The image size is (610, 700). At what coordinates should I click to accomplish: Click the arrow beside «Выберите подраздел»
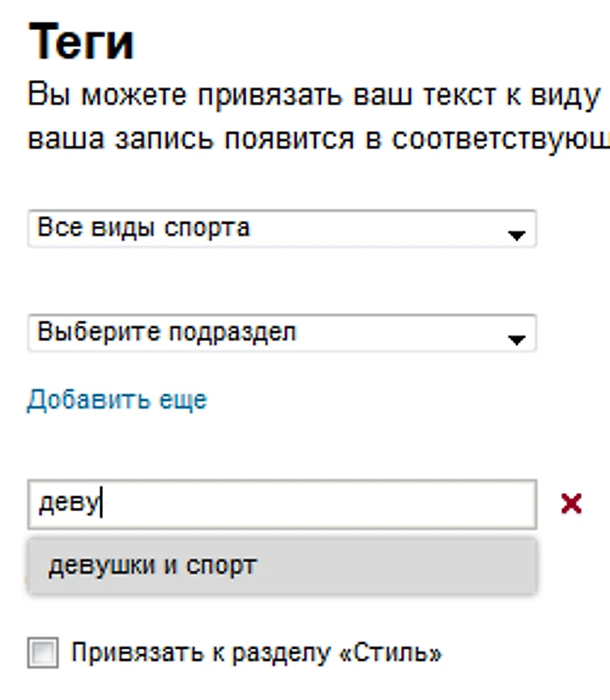[x=516, y=340]
